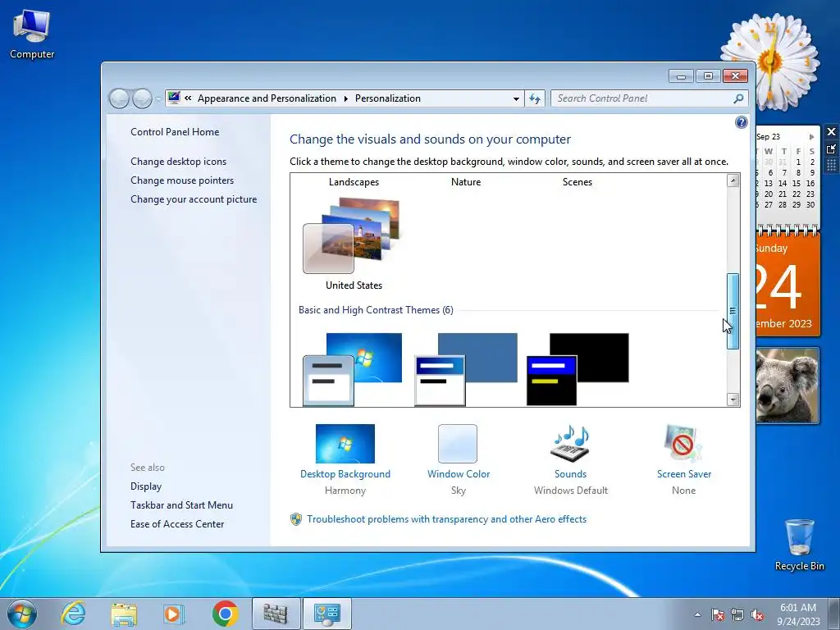Viewport: 840px width, 630px height.
Task: Open Window Color swatch icon
Action: pos(458,444)
